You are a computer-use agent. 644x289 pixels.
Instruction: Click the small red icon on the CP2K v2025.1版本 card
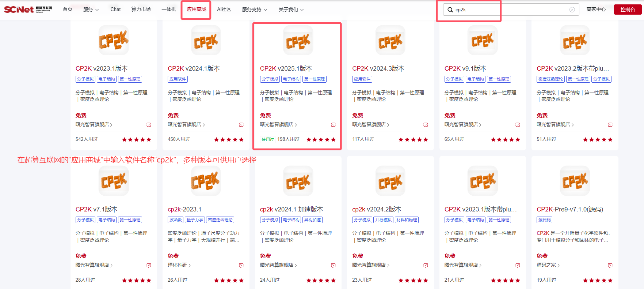coord(333,125)
